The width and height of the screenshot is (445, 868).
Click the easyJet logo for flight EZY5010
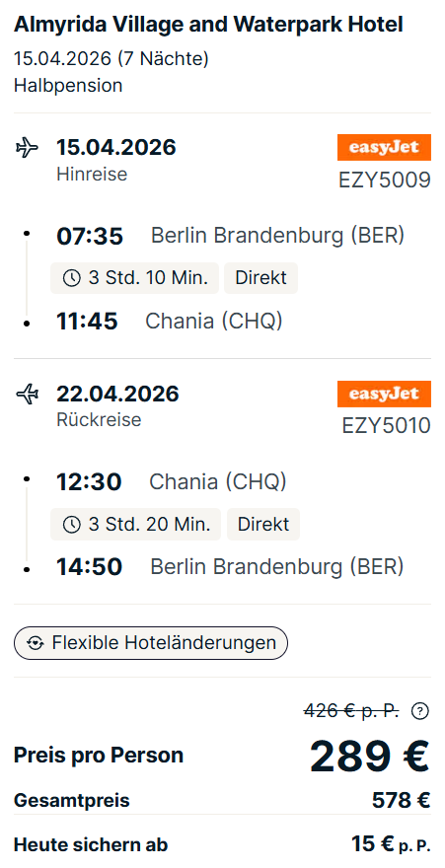coord(384,395)
